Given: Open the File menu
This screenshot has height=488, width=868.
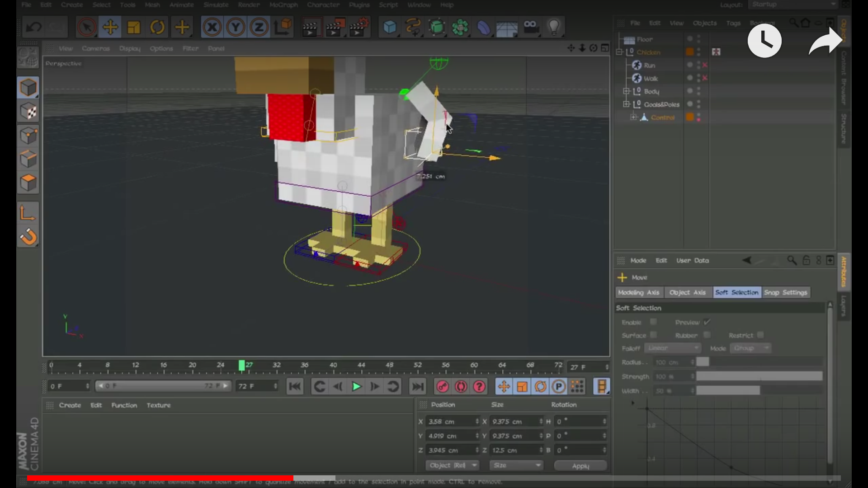Looking at the screenshot, I should tap(26, 5).
